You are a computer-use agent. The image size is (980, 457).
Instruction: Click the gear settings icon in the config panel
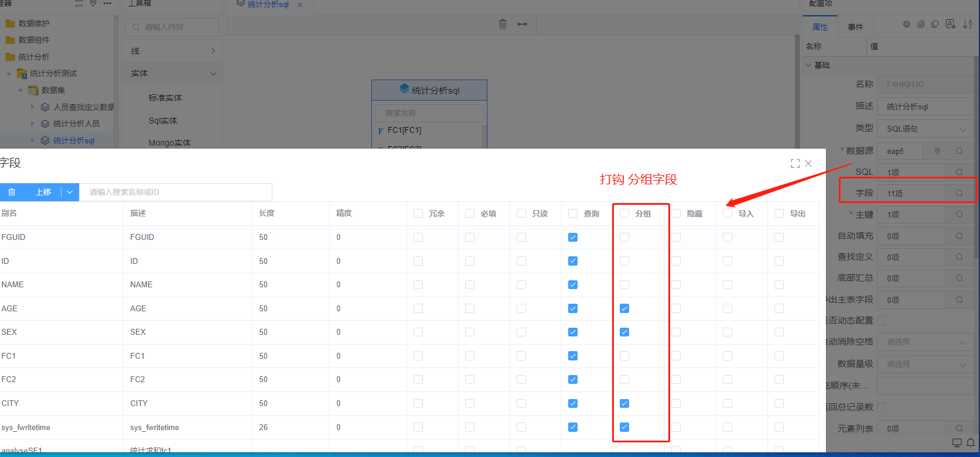pos(906,25)
